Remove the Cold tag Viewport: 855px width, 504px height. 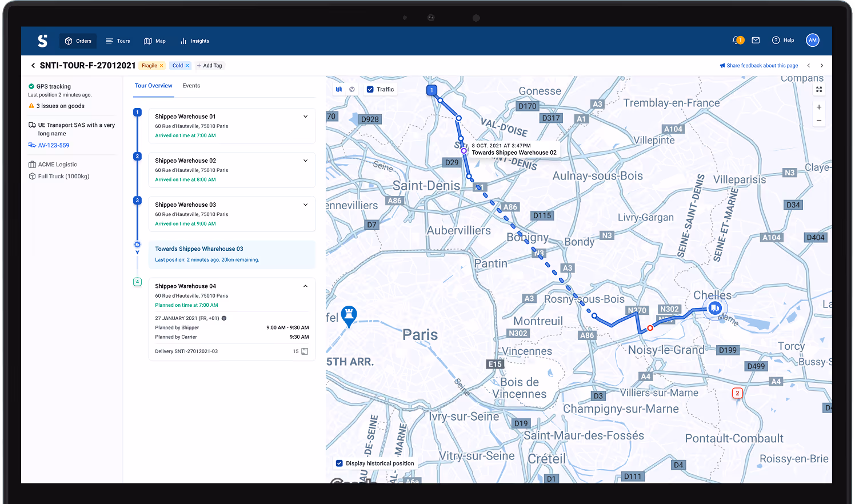187,66
